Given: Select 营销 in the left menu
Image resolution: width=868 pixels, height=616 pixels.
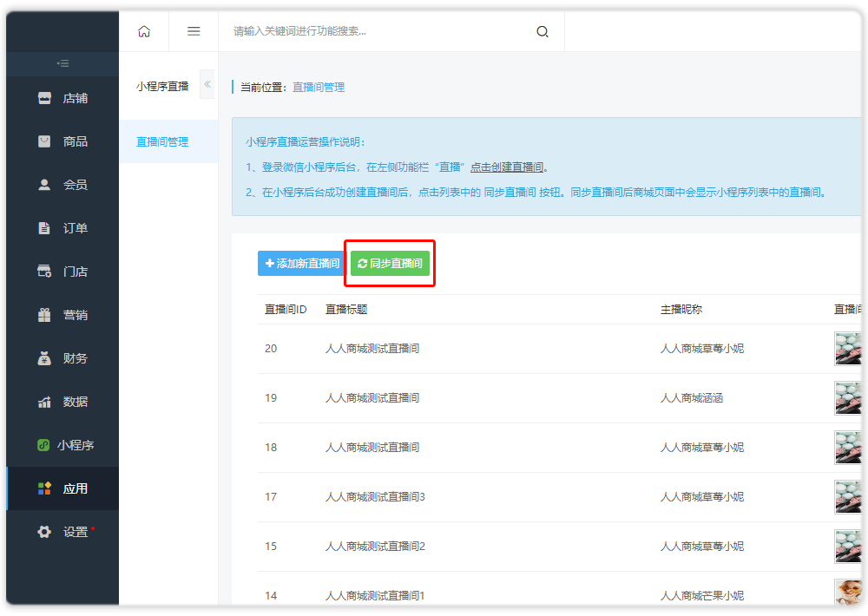Looking at the screenshot, I should tap(75, 315).
